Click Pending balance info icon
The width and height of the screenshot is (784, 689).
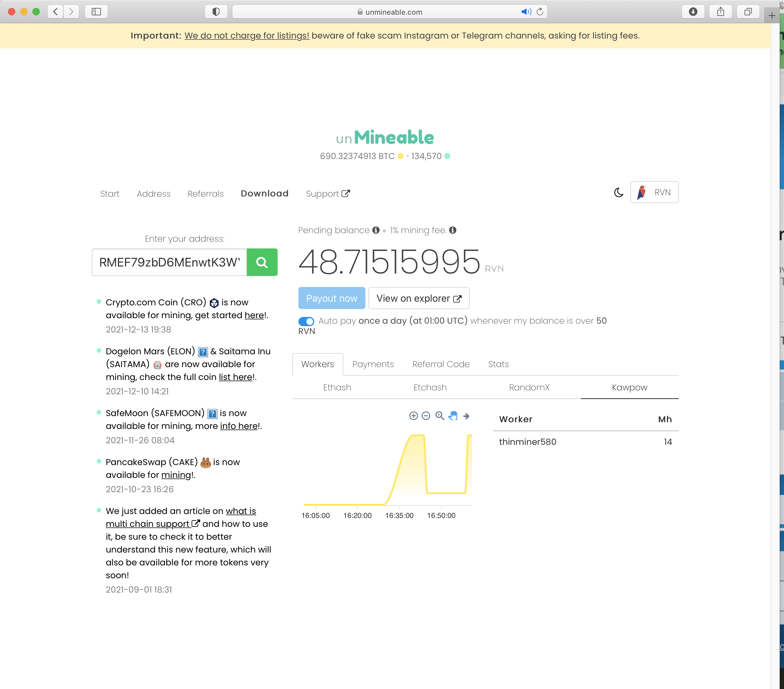376,230
